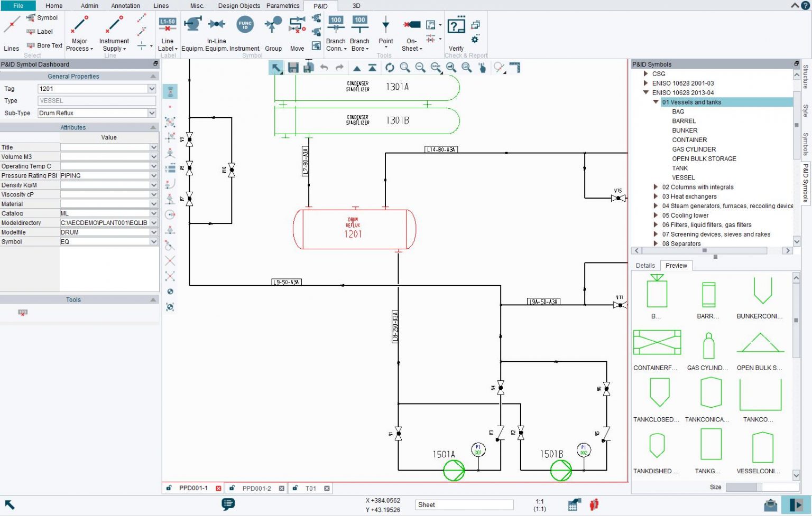This screenshot has width=812, height=516.
Task: Open the PPD001-2 sheet tab
Action: click(x=257, y=488)
